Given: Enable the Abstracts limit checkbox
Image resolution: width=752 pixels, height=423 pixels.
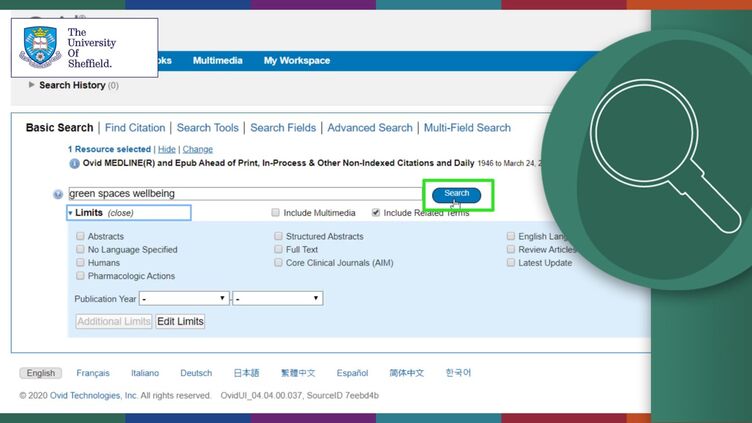Looking at the screenshot, I should 80,236.
